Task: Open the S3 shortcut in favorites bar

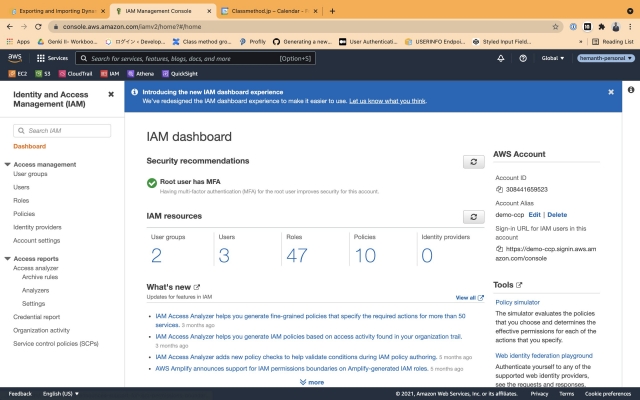Action: [43, 74]
